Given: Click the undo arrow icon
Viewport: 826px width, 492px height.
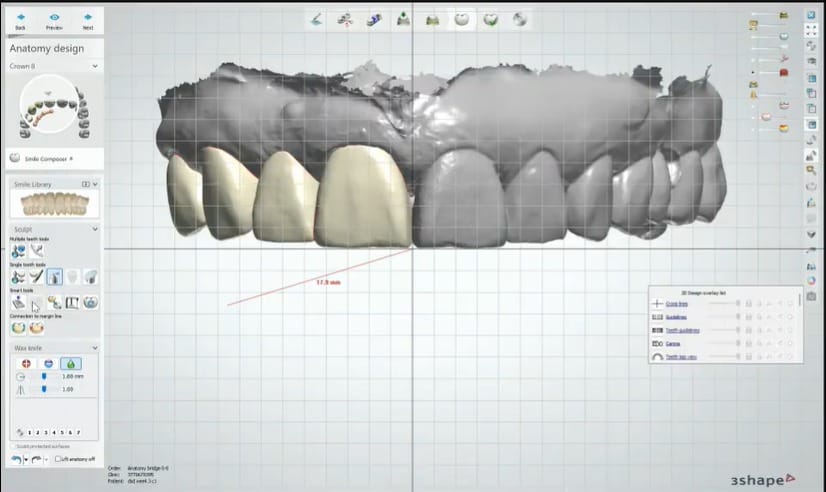Looking at the screenshot, I should point(16,458).
